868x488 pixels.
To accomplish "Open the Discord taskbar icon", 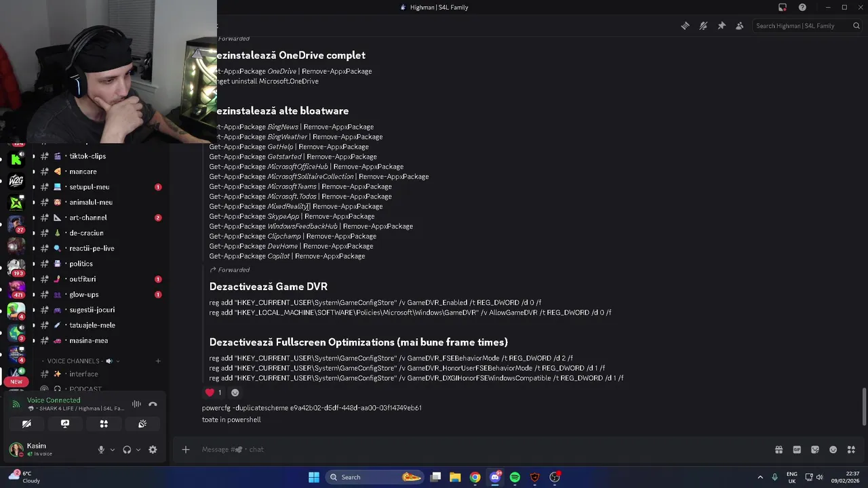I will click(x=495, y=477).
